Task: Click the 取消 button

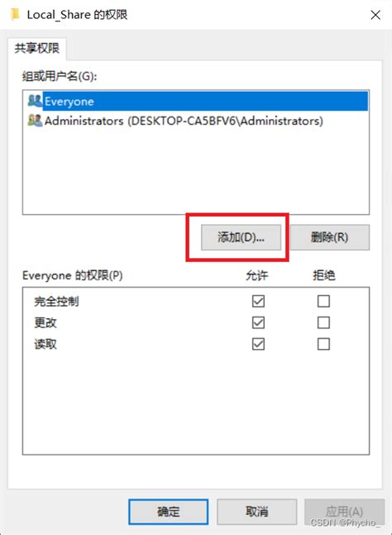Action: pyautogui.click(x=256, y=512)
